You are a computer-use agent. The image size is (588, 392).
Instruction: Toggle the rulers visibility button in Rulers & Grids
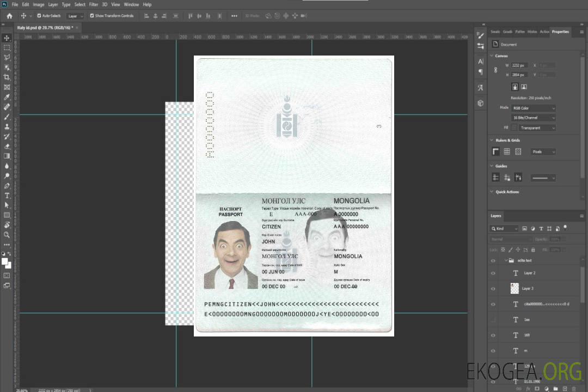click(x=496, y=151)
